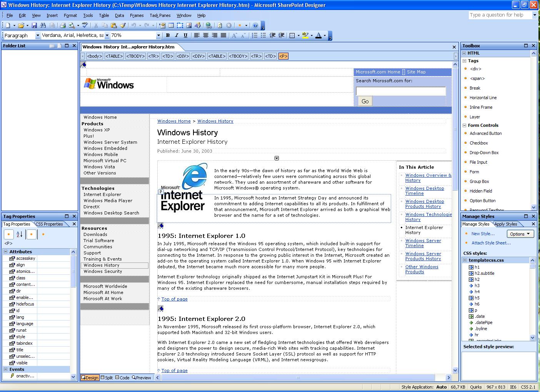Switch to the Apply Styles tab
Screen dimensions: 540x392
pos(506,224)
